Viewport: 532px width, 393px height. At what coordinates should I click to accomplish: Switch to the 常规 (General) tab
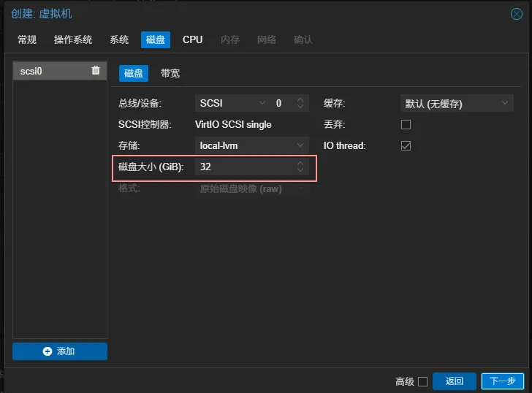pos(27,39)
